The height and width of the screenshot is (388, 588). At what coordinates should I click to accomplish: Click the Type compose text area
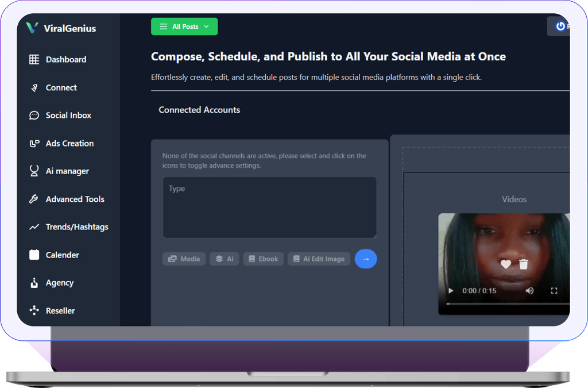pos(269,207)
